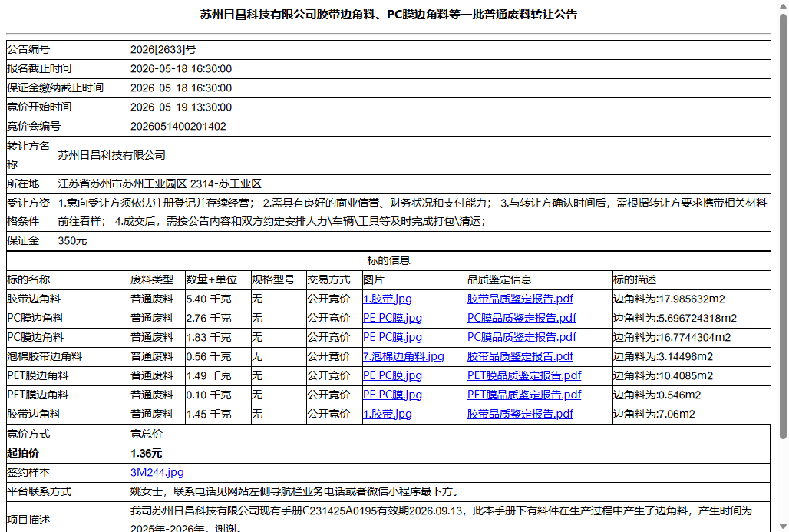The height and width of the screenshot is (532, 789).
Task: Click the location 江苏省苏州市苏州工业园区 cell
Action: point(414,183)
